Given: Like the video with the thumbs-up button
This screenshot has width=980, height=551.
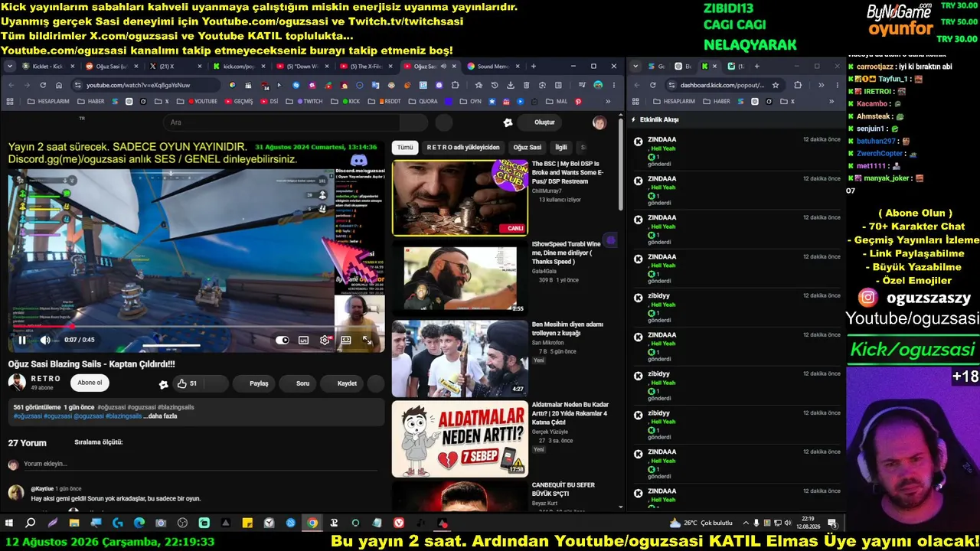Looking at the screenshot, I should point(188,383).
